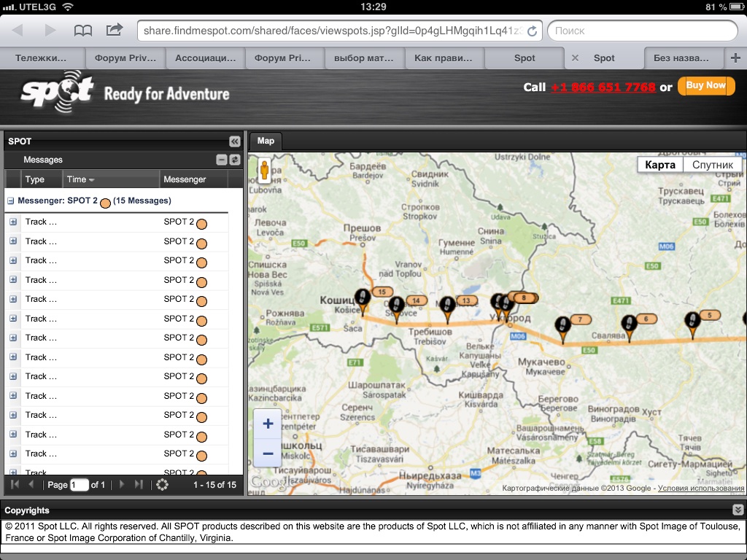Collapse the Messenger: SPOT 2 group

11,201
